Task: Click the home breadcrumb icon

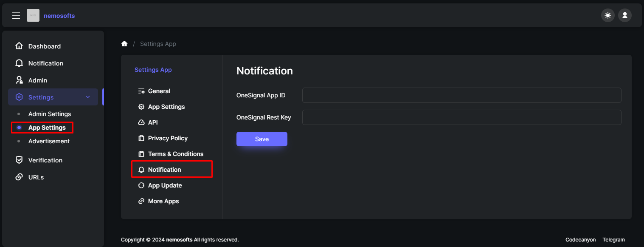Action: (124, 44)
